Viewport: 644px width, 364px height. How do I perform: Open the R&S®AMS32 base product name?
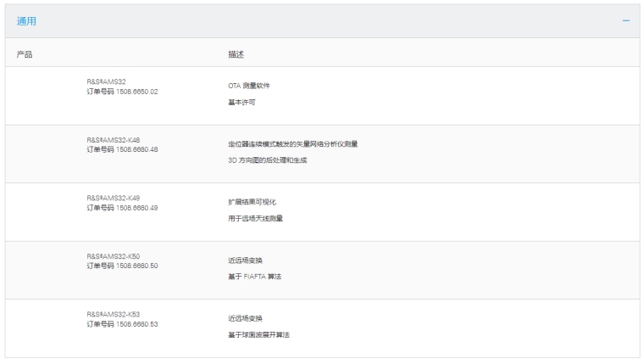106,81
